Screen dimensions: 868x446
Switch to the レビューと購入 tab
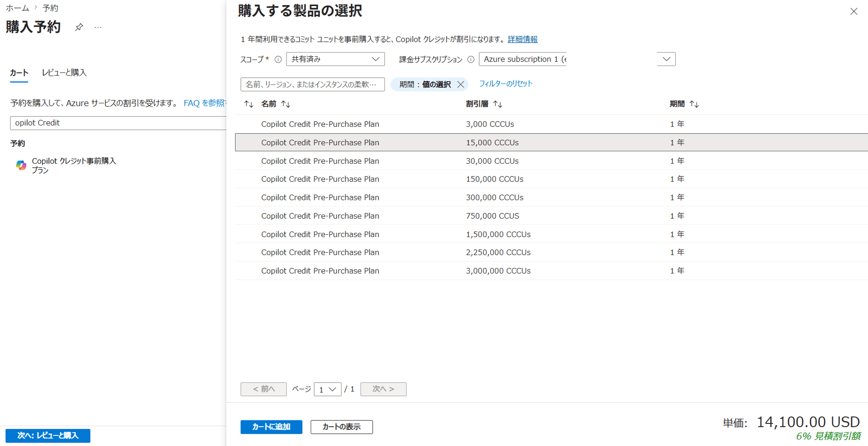click(x=64, y=73)
